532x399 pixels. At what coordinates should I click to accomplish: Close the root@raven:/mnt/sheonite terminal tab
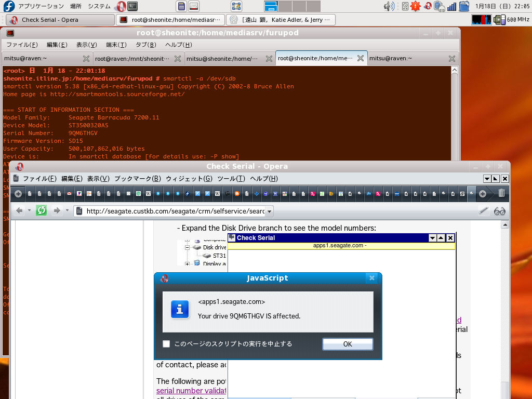(x=178, y=59)
